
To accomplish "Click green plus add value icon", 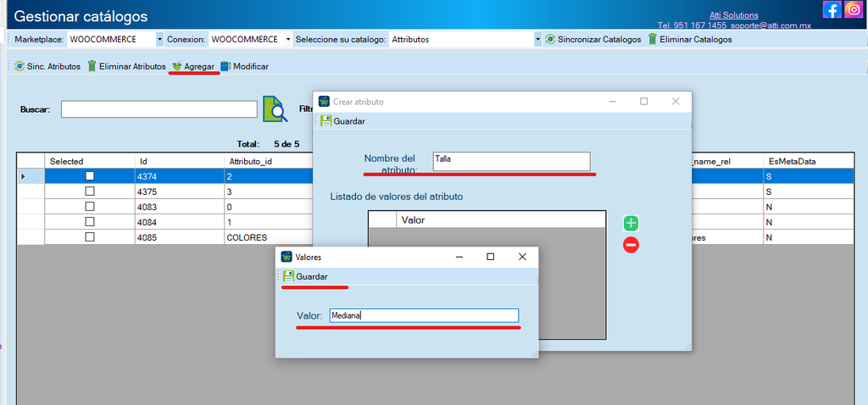I will coord(631,224).
